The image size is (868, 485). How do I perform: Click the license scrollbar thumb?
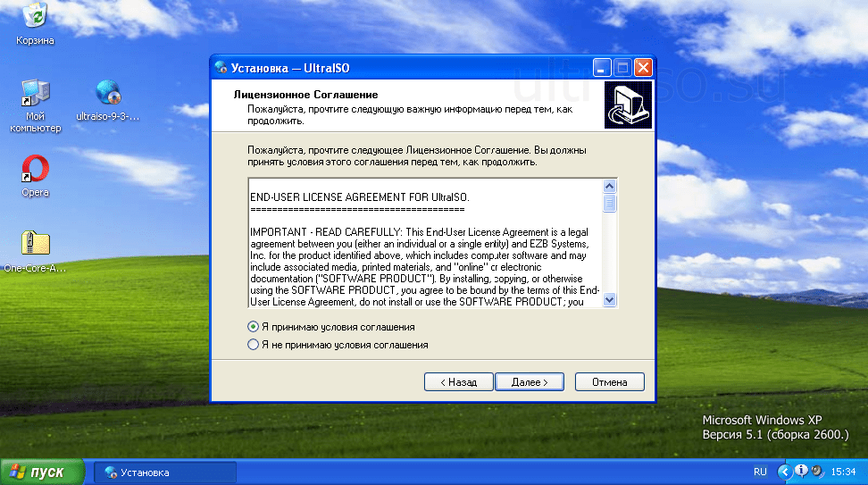[610, 203]
